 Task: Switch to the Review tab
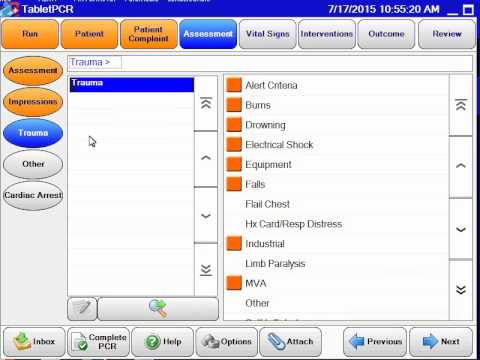[x=447, y=34]
